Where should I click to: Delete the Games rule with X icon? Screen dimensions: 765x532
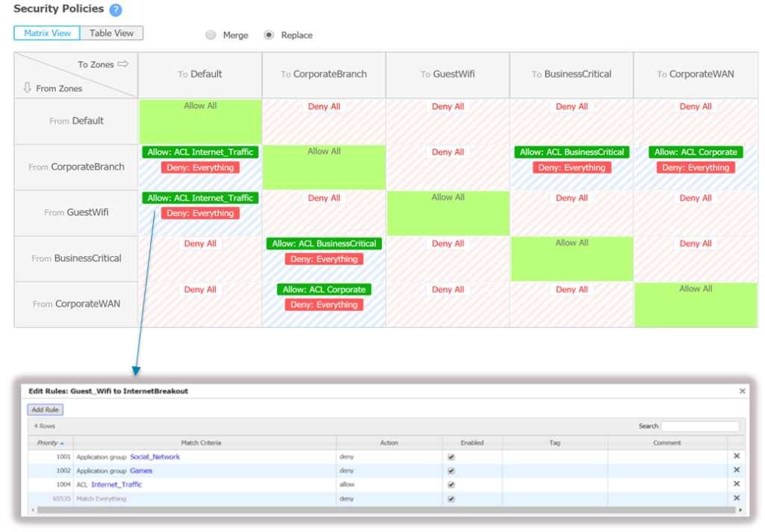click(736, 471)
